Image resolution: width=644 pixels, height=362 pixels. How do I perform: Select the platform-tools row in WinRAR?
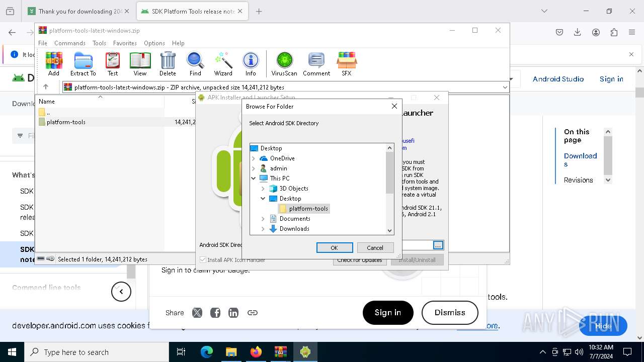116,122
